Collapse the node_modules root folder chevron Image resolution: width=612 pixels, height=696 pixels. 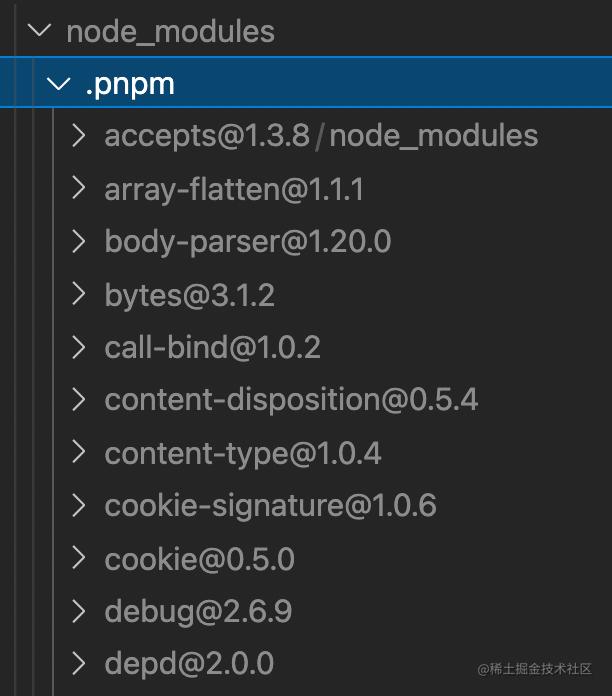coord(39,31)
